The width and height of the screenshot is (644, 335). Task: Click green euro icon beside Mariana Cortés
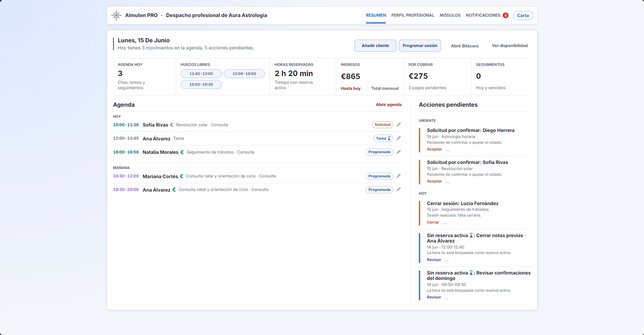pyautogui.click(x=182, y=176)
